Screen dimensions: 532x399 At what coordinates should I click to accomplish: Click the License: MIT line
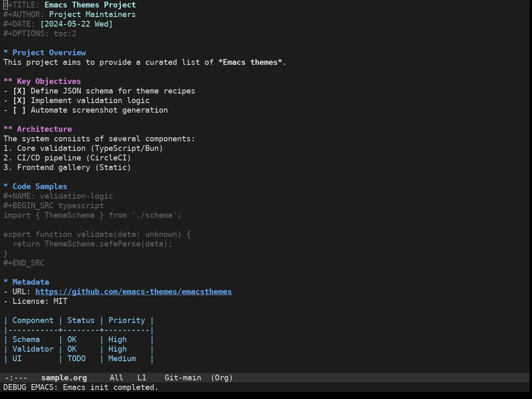[35, 301]
